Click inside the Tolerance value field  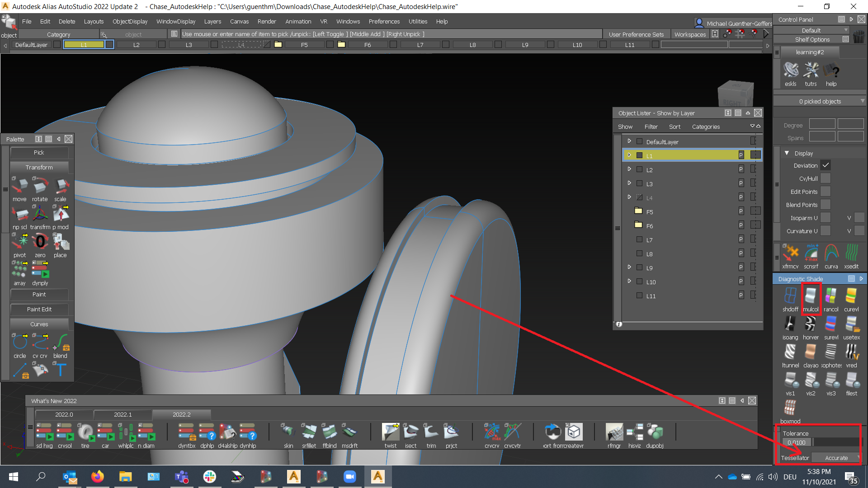pyautogui.click(x=796, y=442)
